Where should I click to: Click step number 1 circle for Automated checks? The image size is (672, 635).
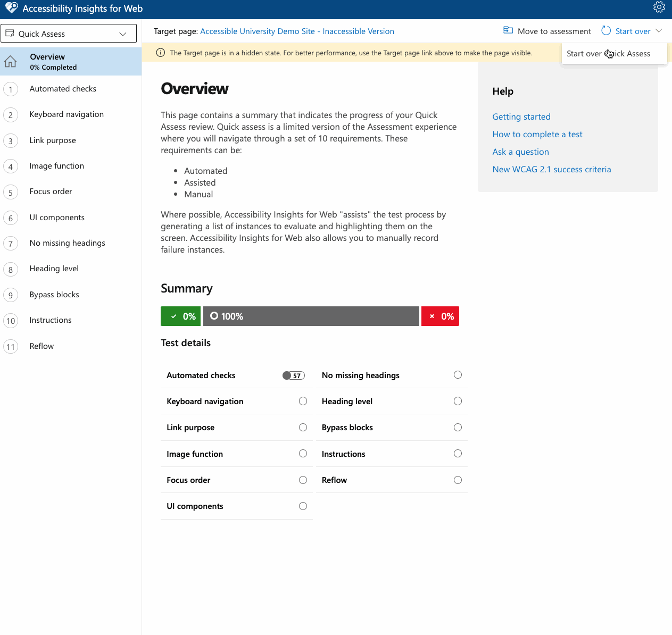pyautogui.click(x=11, y=89)
